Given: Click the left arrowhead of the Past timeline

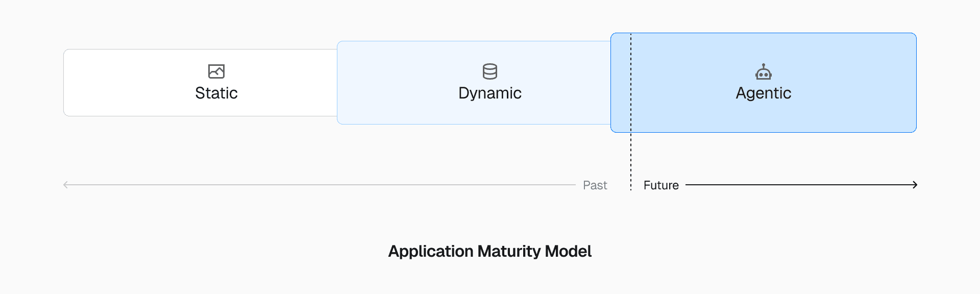Looking at the screenshot, I should click(65, 185).
